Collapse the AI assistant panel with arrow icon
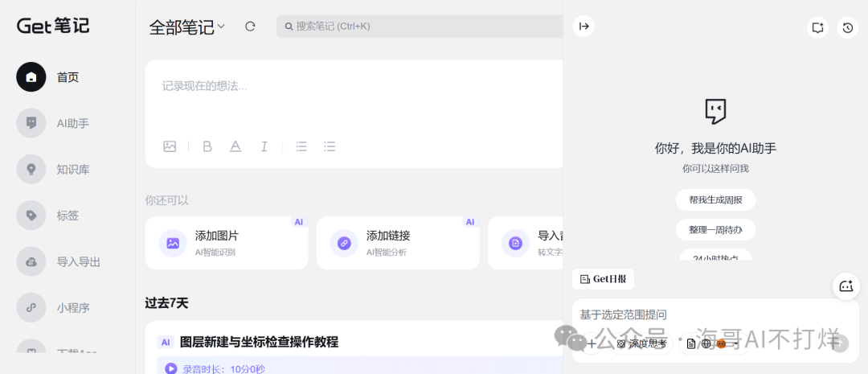This screenshot has height=374, width=868. coord(584,27)
